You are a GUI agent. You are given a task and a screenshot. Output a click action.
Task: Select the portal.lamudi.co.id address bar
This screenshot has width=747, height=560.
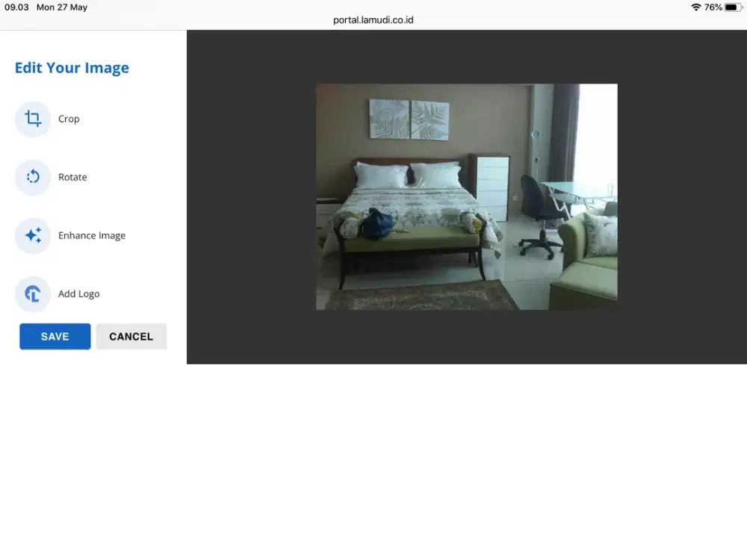[372, 20]
